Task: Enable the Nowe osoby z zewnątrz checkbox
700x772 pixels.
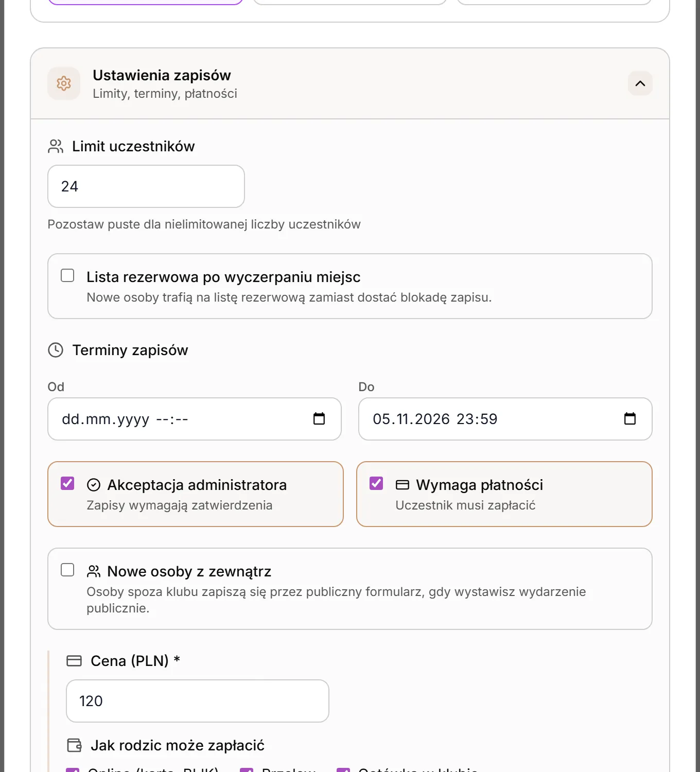Action: [x=67, y=570]
